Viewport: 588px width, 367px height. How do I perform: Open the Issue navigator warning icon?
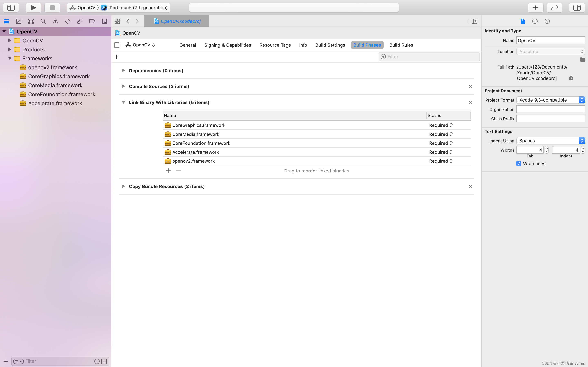coord(55,21)
